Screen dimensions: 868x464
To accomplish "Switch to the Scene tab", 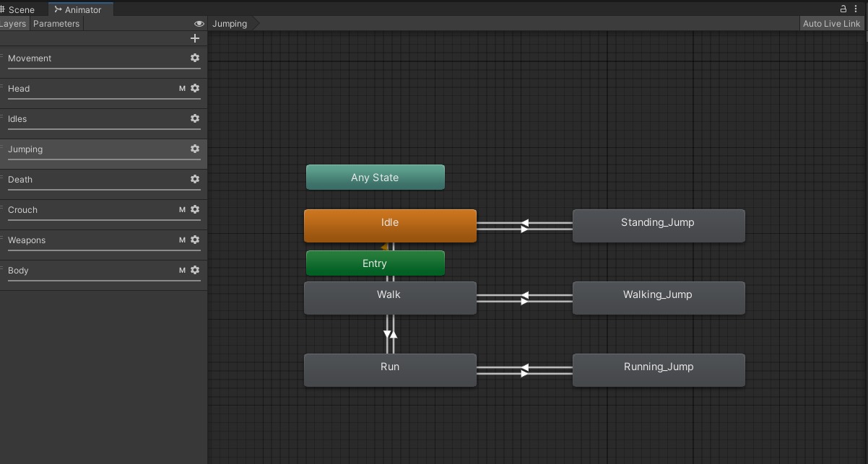I will [x=18, y=9].
